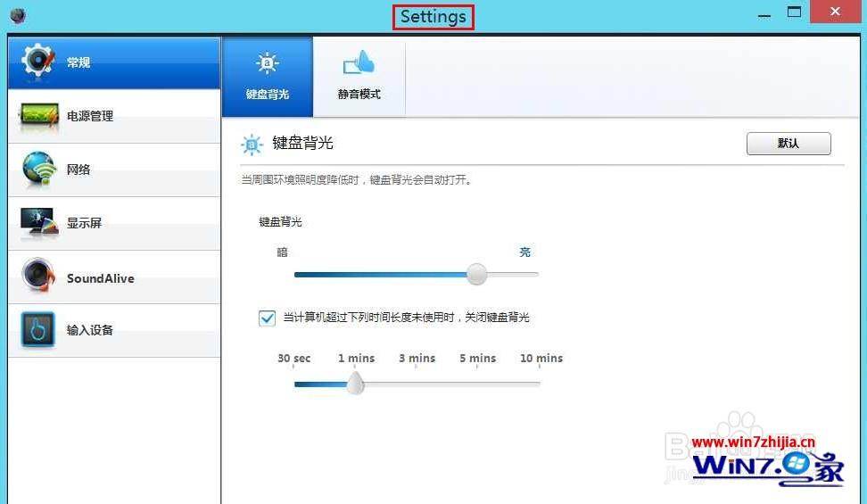Select 电源管理 label in sidebar

point(90,116)
